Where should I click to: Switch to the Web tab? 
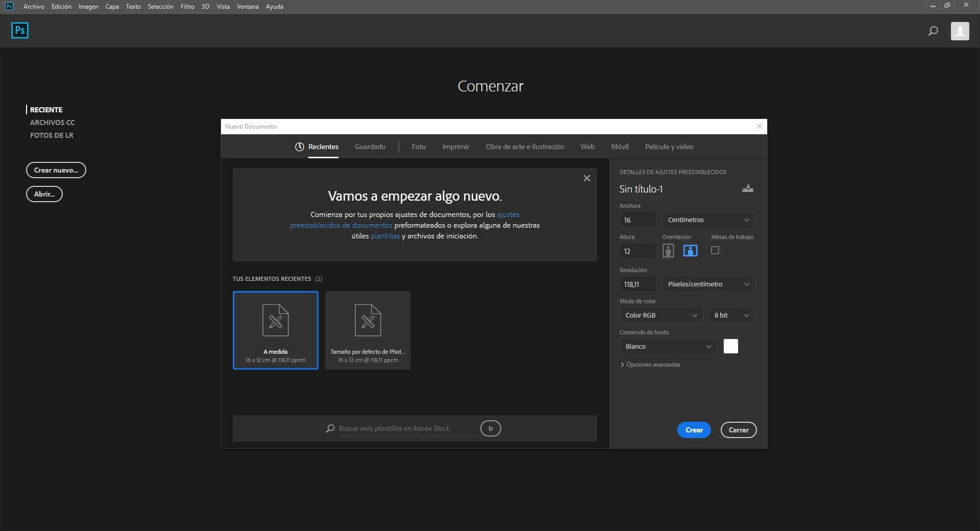point(587,147)
